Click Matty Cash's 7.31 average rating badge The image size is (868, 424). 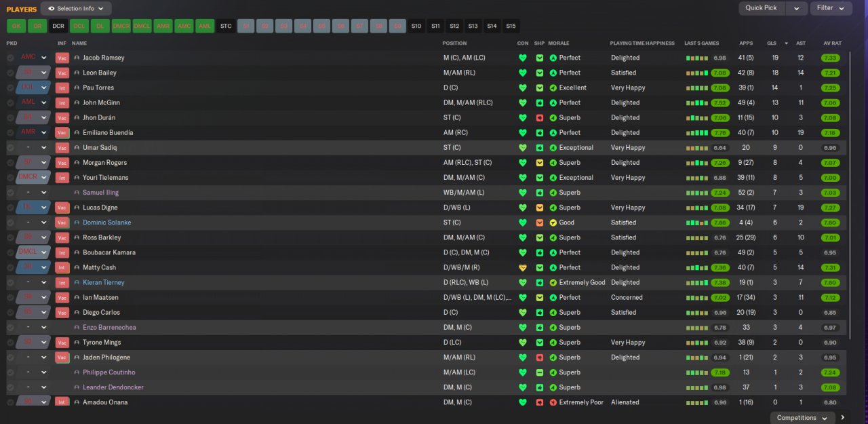pyautogui.click(x=830, y=267)
